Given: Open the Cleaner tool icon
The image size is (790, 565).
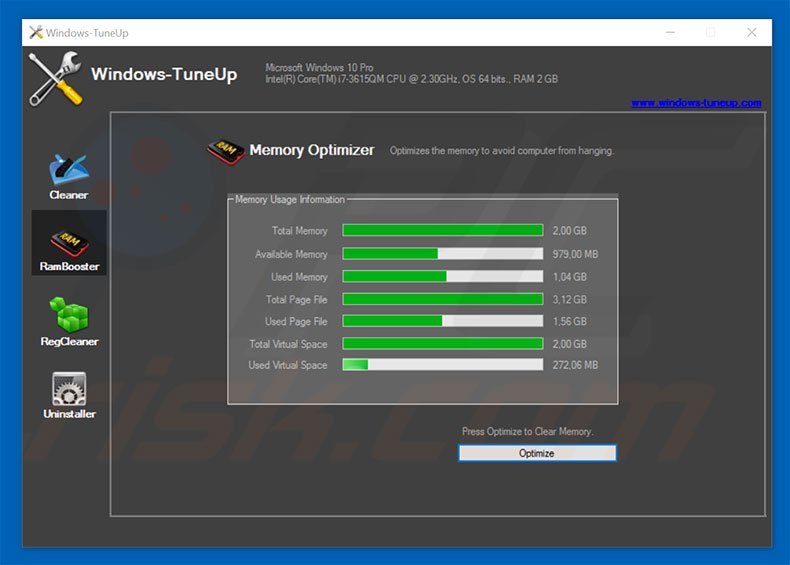Looking at the screenshot, I should pos(69,169).
